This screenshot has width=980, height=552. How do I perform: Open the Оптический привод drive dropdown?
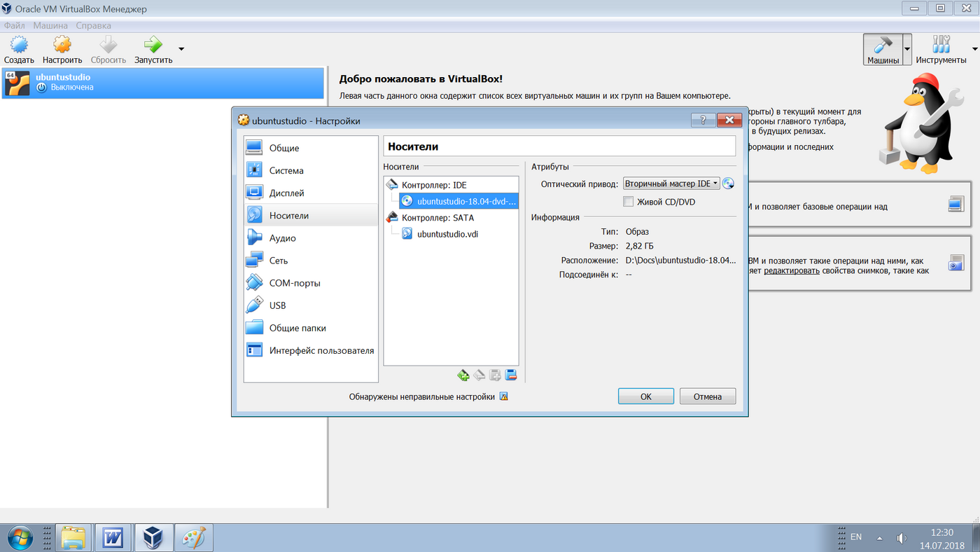tap(671, 184)
